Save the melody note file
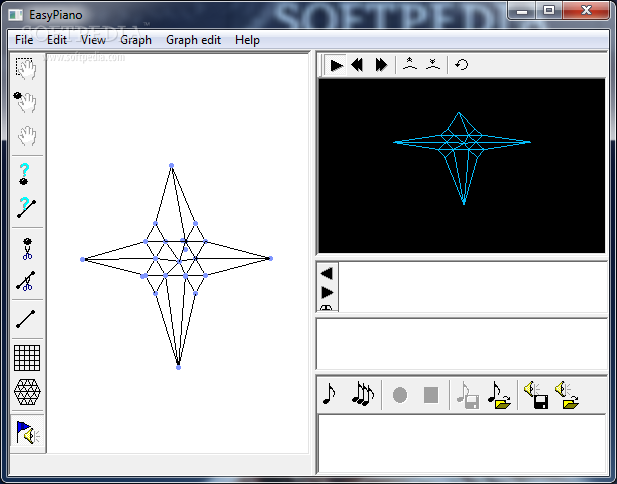This screenshot has height=484, width=617. click(x=467, y=395)
